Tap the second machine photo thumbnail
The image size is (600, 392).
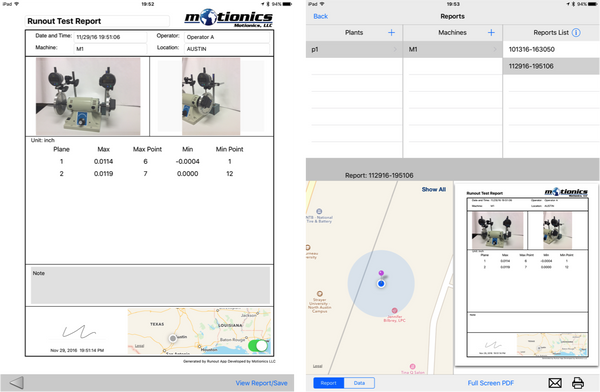pos(211,96)
